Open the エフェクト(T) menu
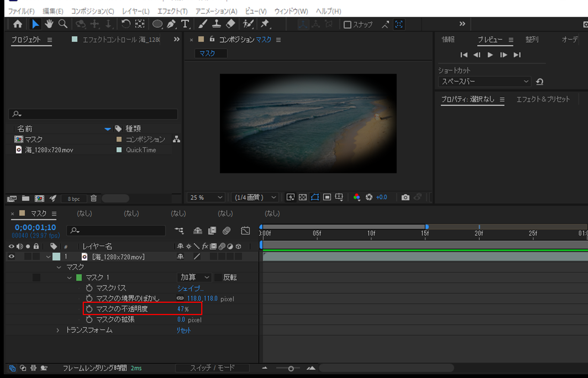 pyautogui.click(x=172, y=11)
